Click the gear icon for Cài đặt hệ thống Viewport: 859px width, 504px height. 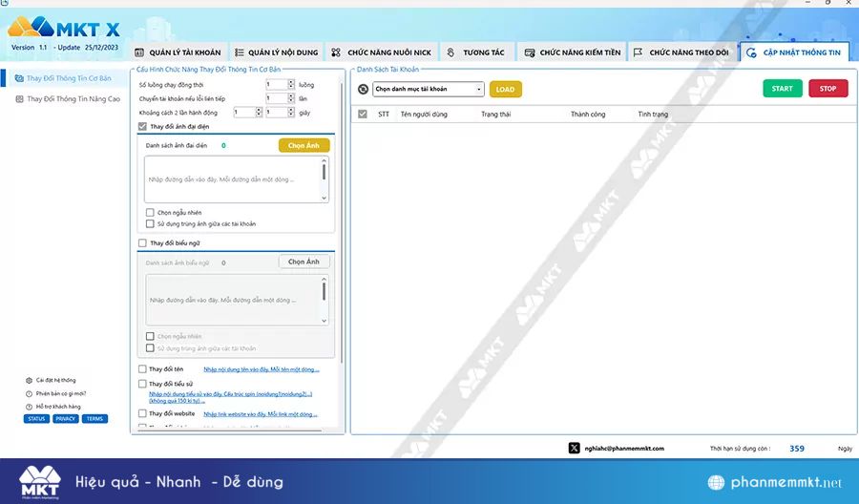tap(29, 380)
